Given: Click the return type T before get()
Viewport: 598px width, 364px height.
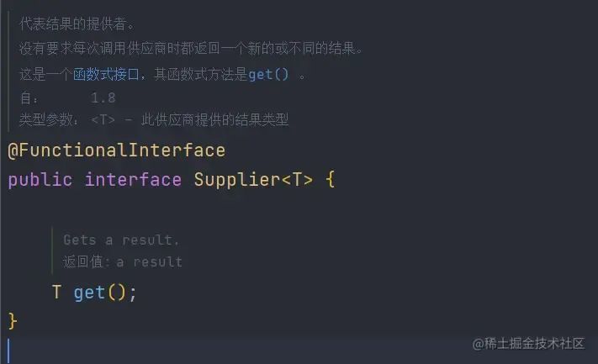Looking at the screenshot, I should pos(56,292).
